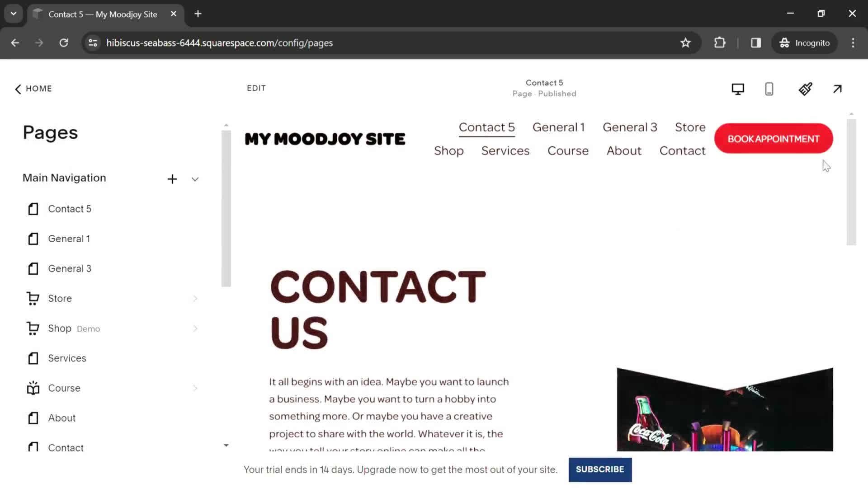The width and height of the screenshot is (868, 488).
Task: Click the Course page icon
Action: [33, 389]
